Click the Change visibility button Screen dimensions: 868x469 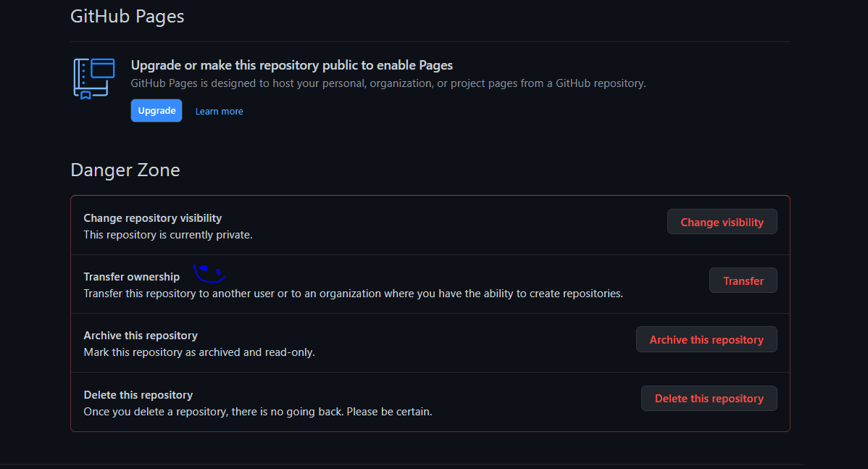(722, 222)
